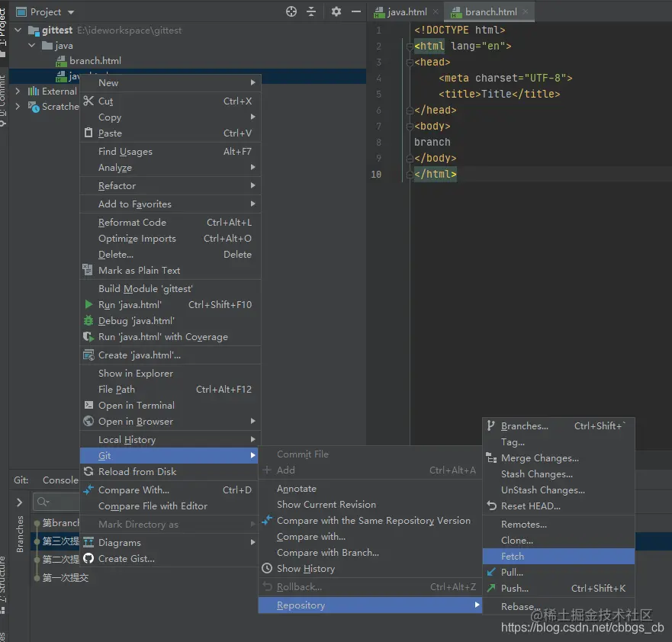
Task: Close the branch.html tab
Action: click(526, 12)
